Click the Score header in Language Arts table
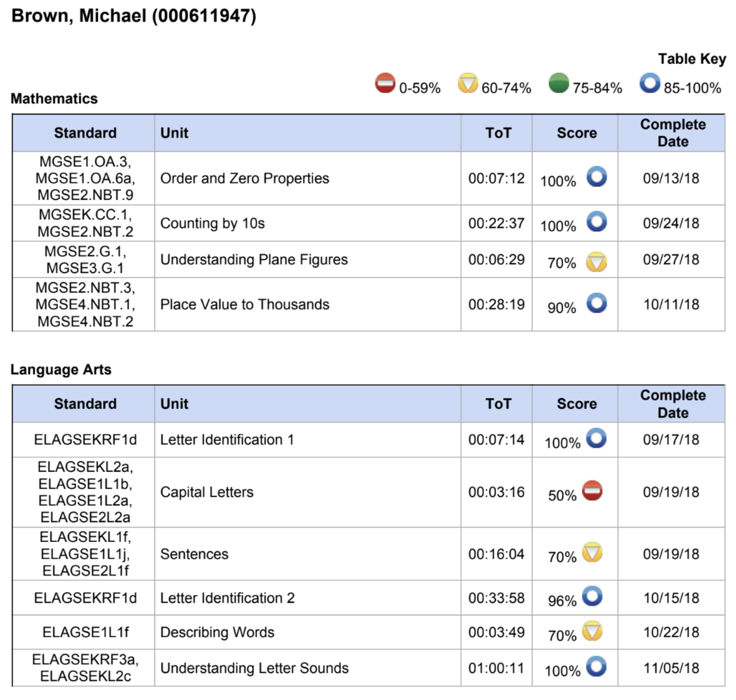Image resolution: width=736 pixels, height=700 pixels. (577, 404)
